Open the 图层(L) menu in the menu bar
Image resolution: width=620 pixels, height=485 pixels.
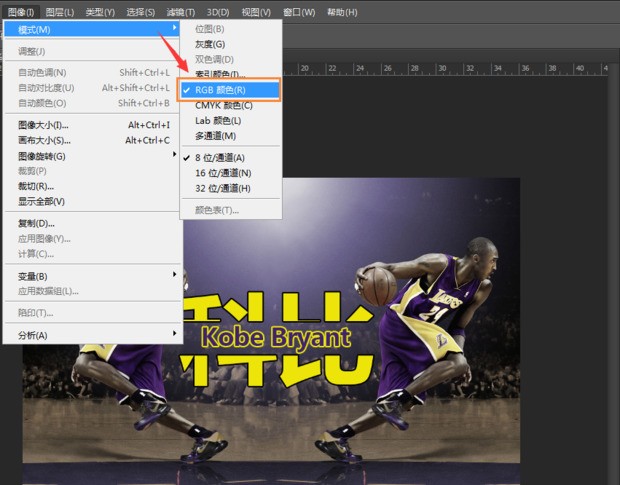[60, 12]
